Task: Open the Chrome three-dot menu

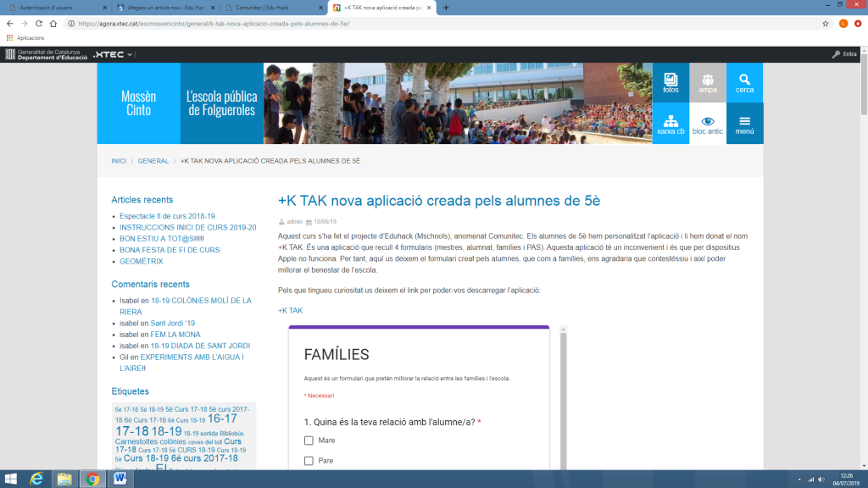Action: pyautogui.click(x=858, y=24)
